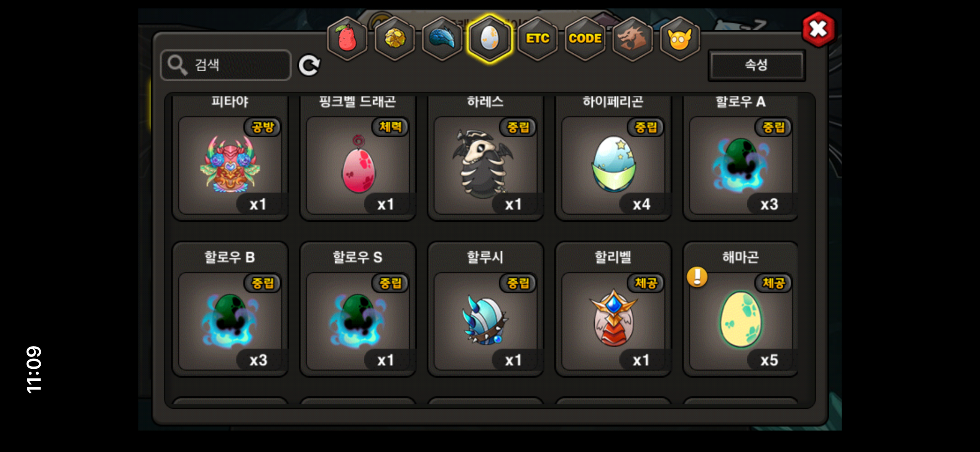Close the inventory with red X

[x=818, y=29]
